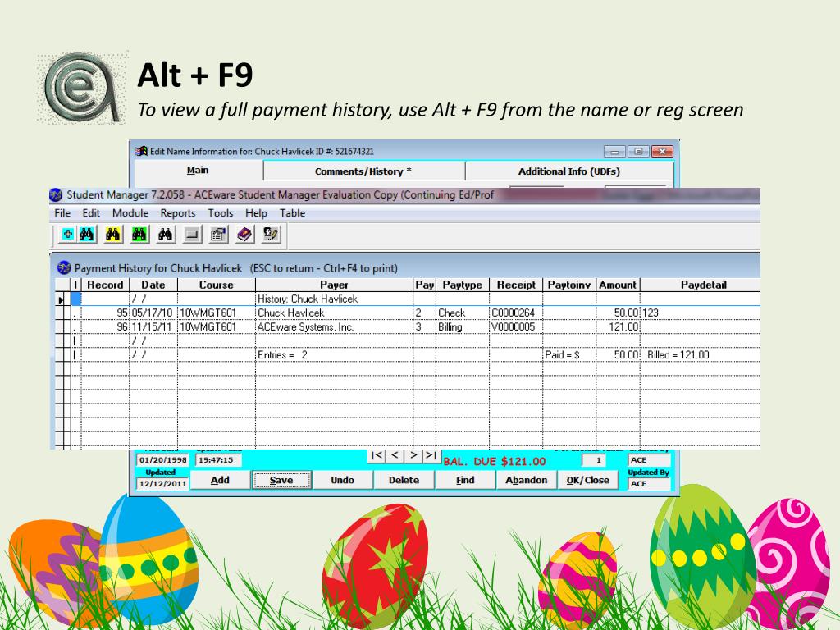The image size is (840, 630).
Task: Click the Receipt column header
Action: [516, 285]
